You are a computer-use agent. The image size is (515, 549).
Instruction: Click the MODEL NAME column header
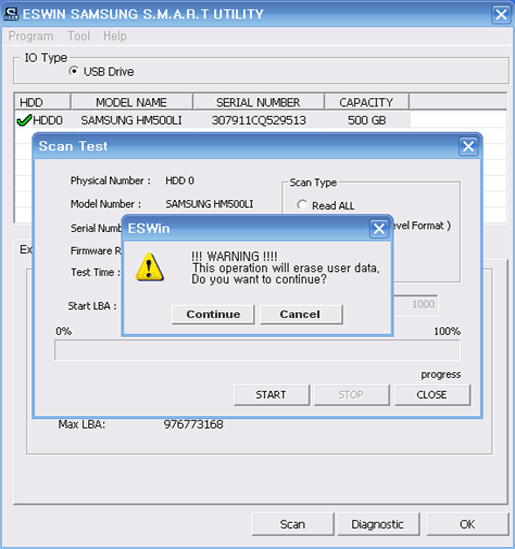coord(132,102)
